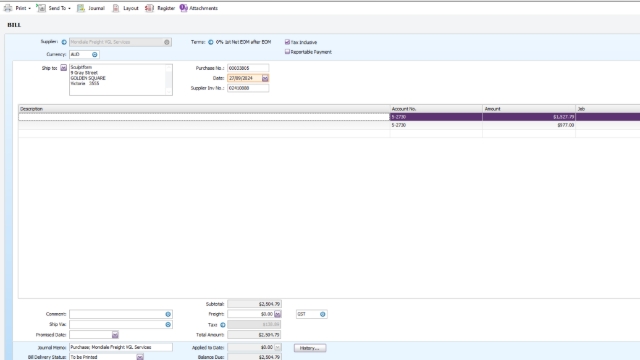Click the Tax detail arrow icon
Image resolution: width=640 pixels, height=360 pixels.
[222, 325]
